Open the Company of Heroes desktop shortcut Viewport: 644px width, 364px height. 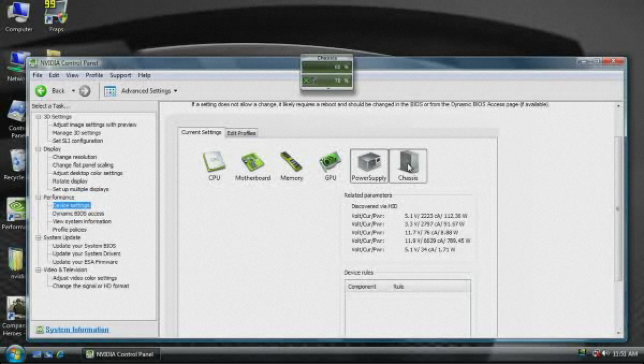click(14, 316)
